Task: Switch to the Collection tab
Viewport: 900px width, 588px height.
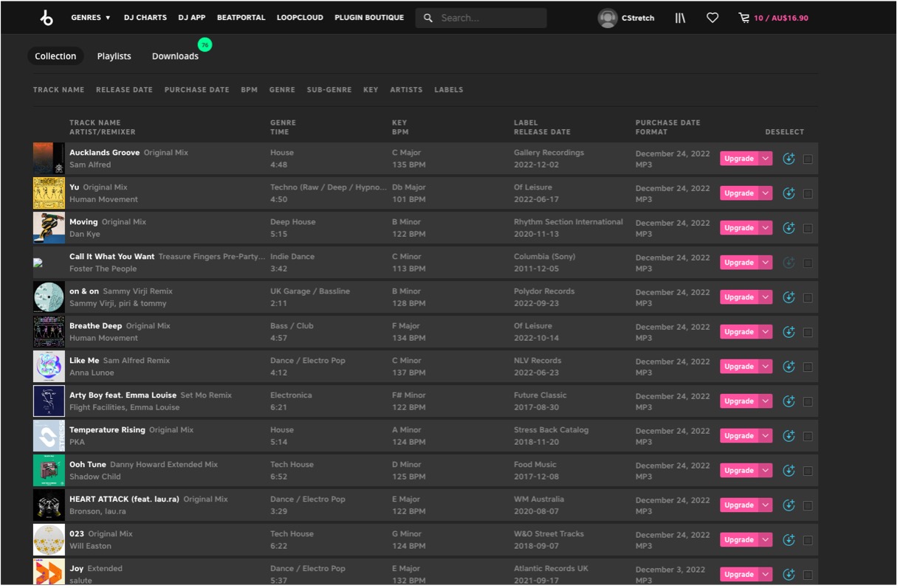Action: point(55,56)
